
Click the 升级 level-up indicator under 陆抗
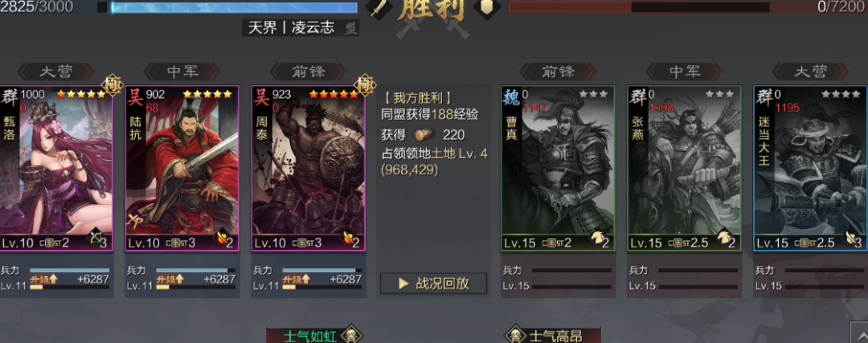(170, 280)
